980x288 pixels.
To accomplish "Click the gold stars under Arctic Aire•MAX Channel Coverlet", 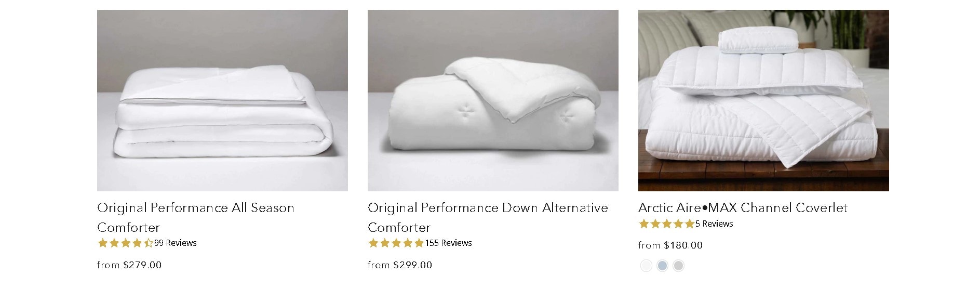I will coord(666,224).
